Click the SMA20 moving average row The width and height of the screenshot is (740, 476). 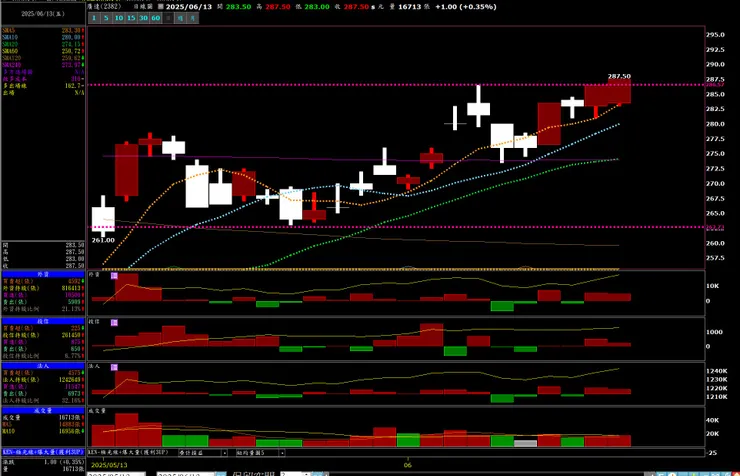43,44
